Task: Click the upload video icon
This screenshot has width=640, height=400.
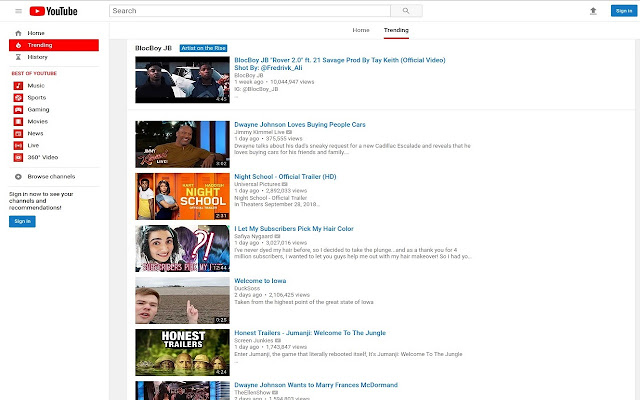Action: [593, 11]
